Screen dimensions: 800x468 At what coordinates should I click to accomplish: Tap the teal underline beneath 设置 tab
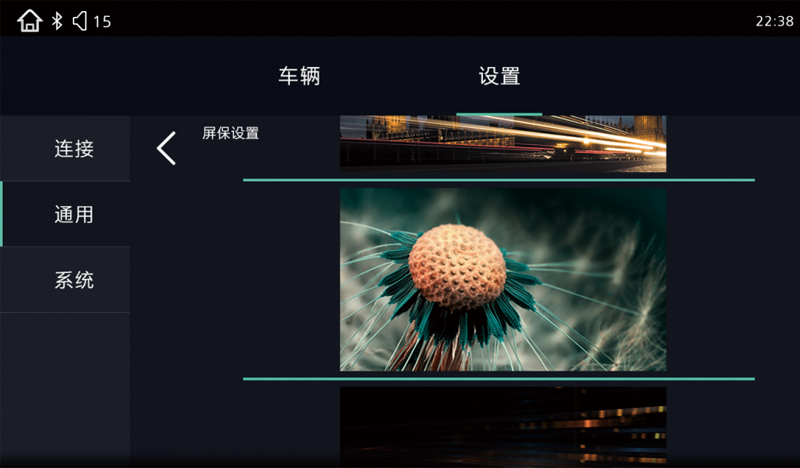499,114
